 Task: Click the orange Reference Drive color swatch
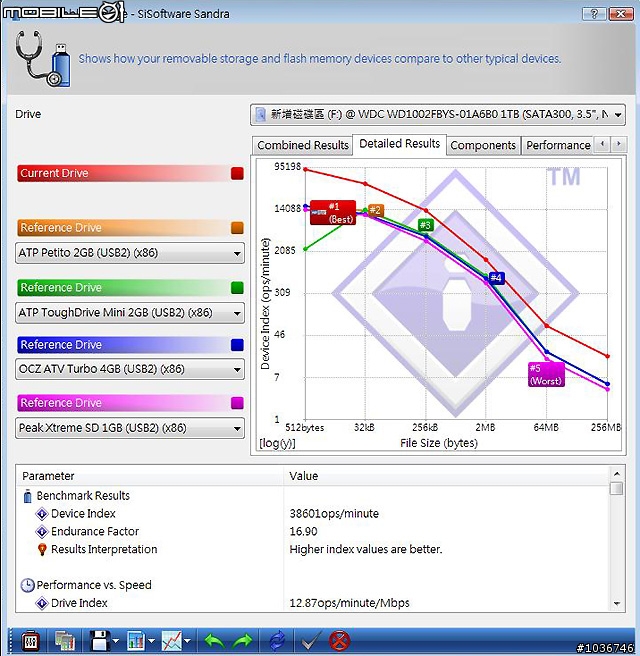pos(237,228)
